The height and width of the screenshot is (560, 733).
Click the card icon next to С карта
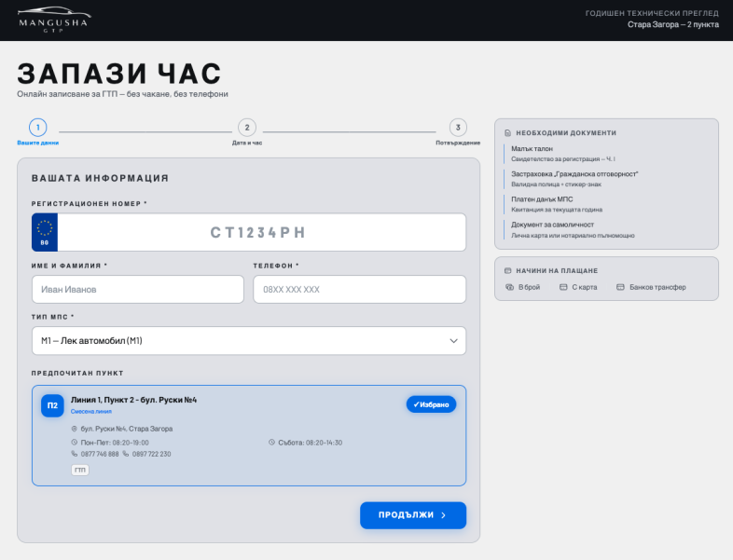click(563, 287)
